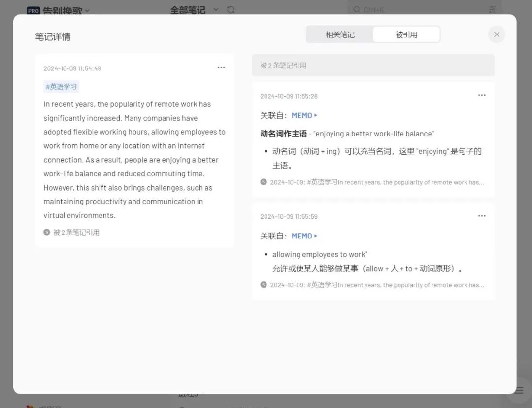Screen dimensions: 532x408
Task: Click the bold 动名词作主语 heading
Action: (x=283, y=134)
